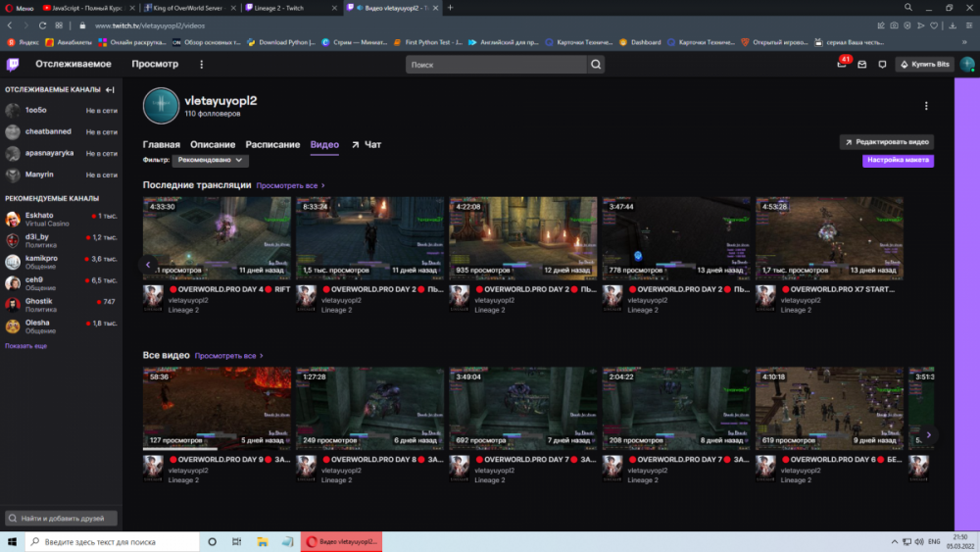Show hidden system tray icons chevron
The width and height of the screenshot is (980, 552).
pos(895,541)
